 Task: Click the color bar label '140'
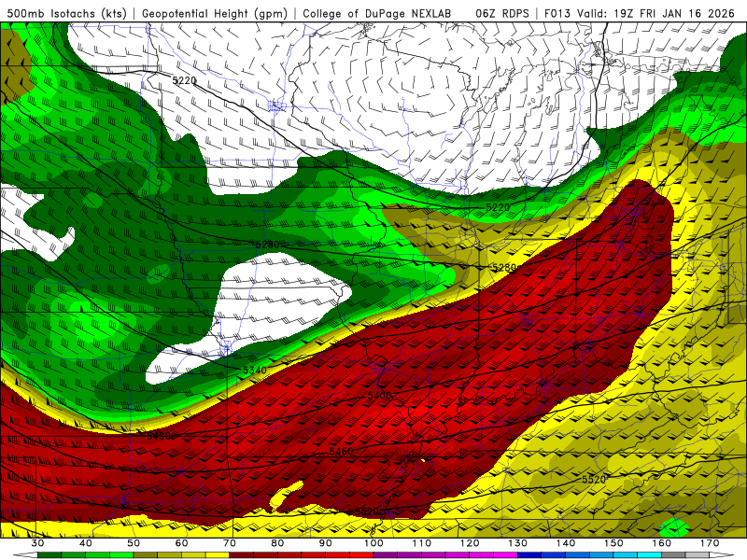coord(566,543)
